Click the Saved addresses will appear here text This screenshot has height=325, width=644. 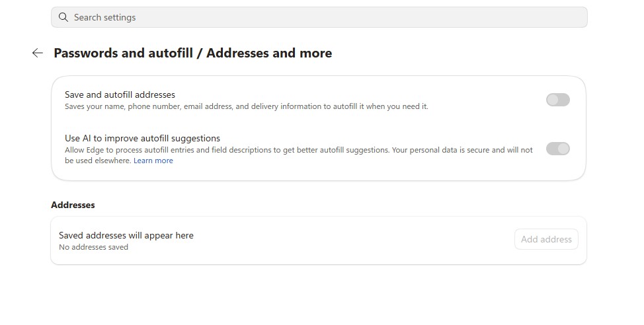coord(126,235)
